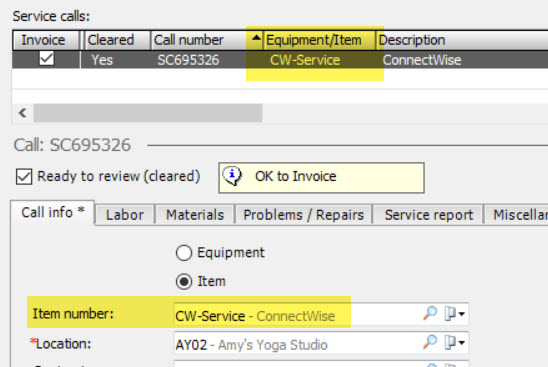Select the Equipment radio button
Viewport: 548px width, 367px height.
coord(184,253)
